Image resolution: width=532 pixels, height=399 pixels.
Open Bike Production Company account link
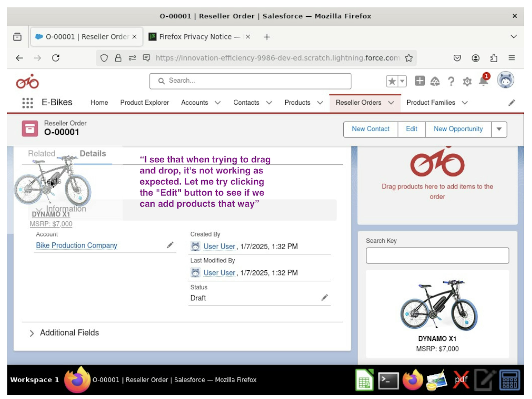(76, 245)
